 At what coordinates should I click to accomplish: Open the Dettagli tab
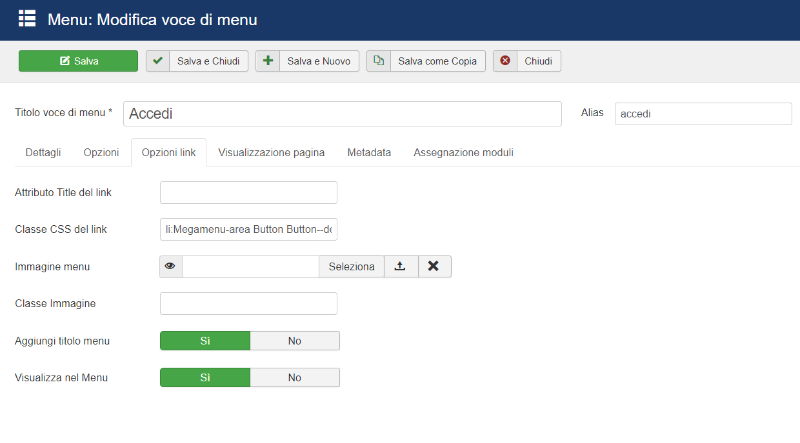[43, 153]
